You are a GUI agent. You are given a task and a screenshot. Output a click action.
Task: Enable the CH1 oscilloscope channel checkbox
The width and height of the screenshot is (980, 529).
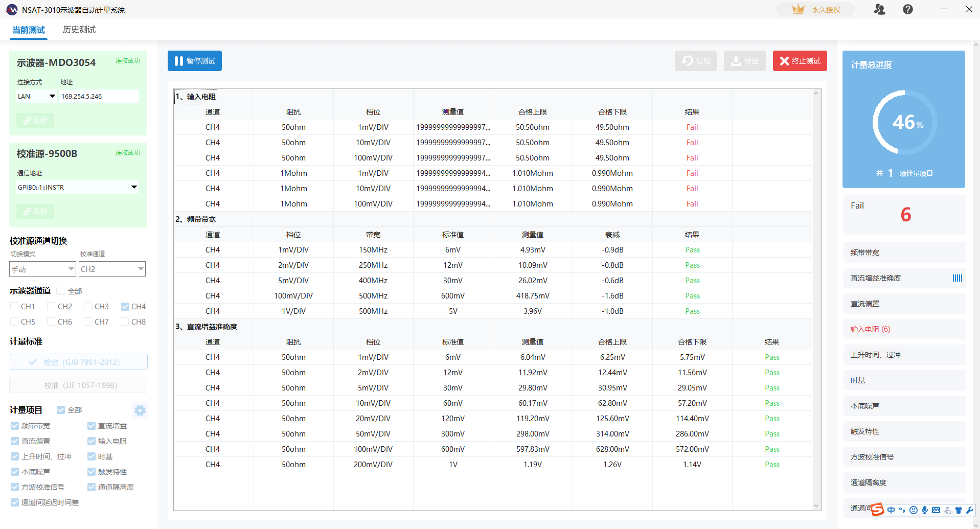tap(15, 306)
